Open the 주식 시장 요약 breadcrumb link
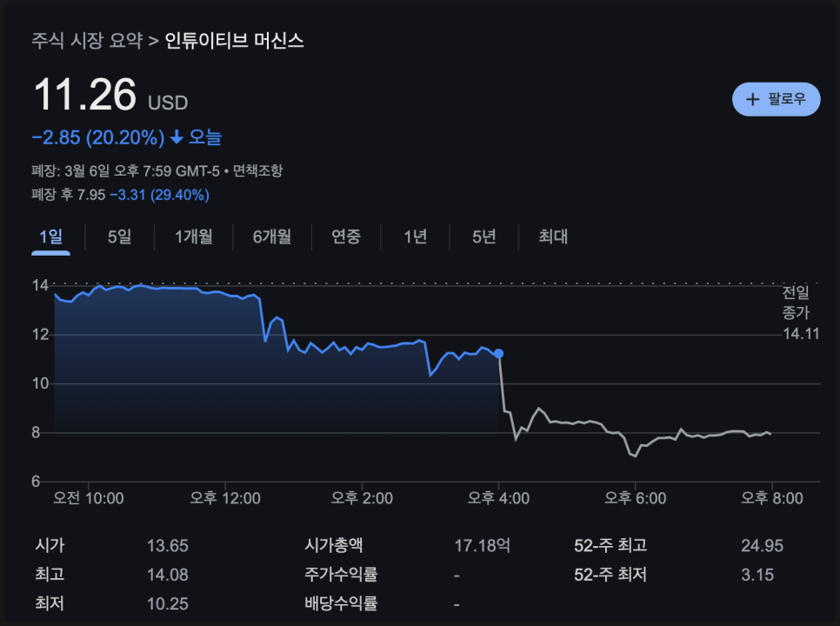This screenshot has height=626, width=840. pos(87,41)
